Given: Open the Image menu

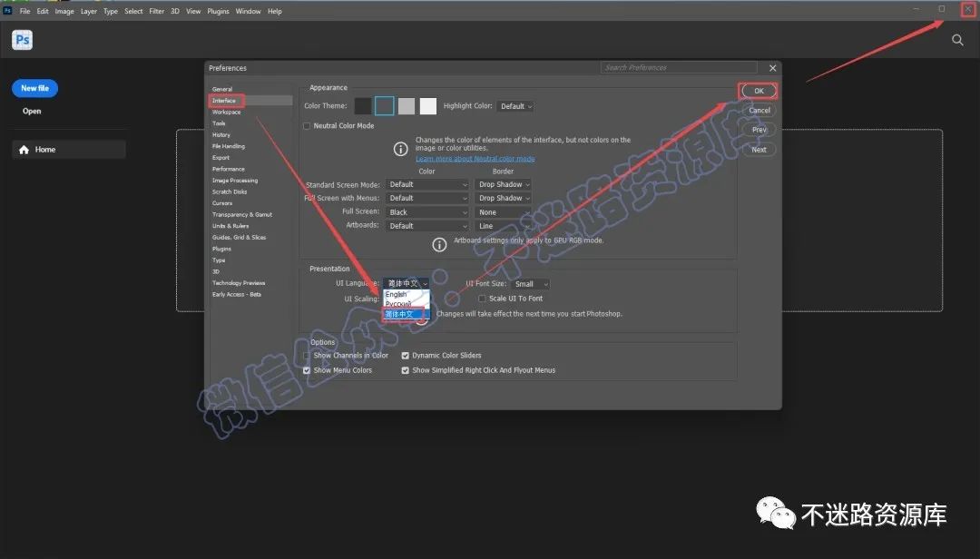Looking at the screenshot, I should point(64,11).
